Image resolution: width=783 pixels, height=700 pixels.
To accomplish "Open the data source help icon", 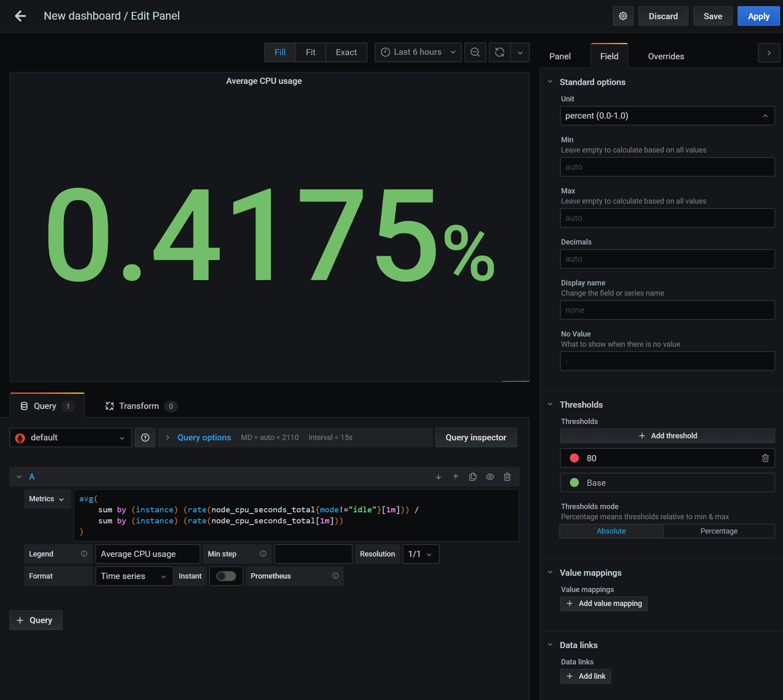I will tap(145, 437).
